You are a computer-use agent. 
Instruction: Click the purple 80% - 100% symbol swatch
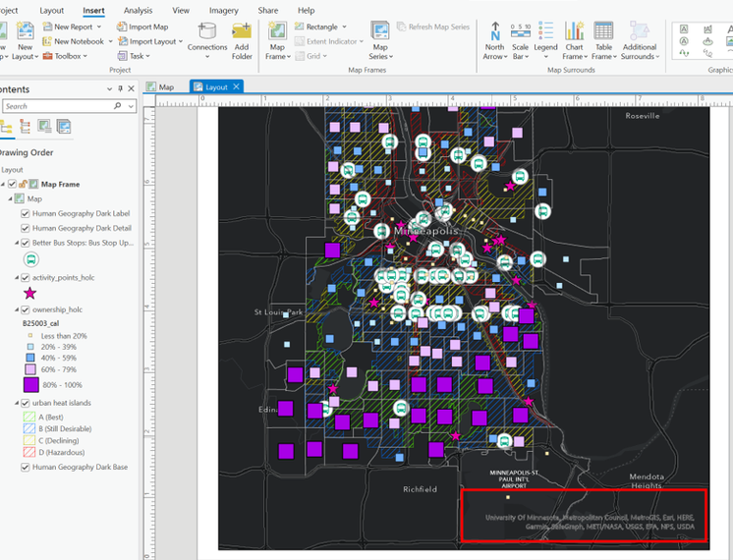31,385
